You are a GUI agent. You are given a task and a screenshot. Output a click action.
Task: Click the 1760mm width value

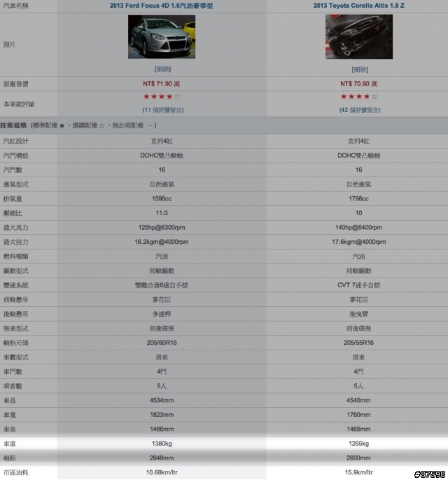click(358, 415)
